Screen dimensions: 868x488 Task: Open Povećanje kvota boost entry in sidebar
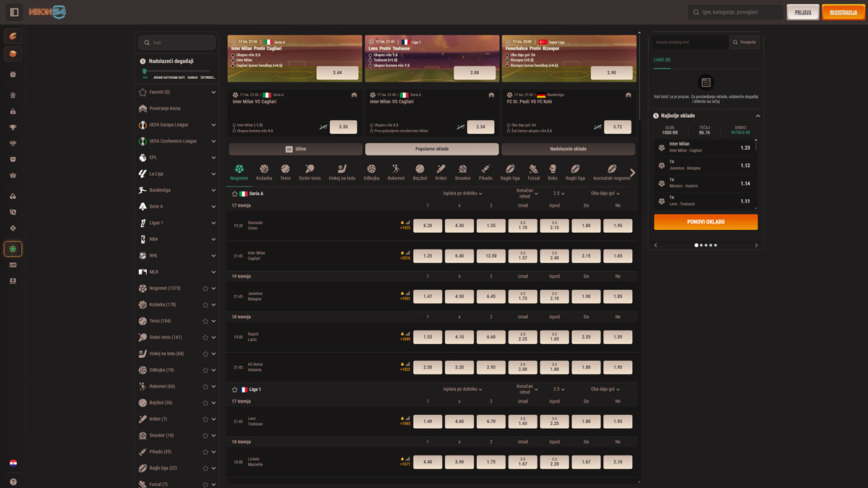(x=176, y=108)
